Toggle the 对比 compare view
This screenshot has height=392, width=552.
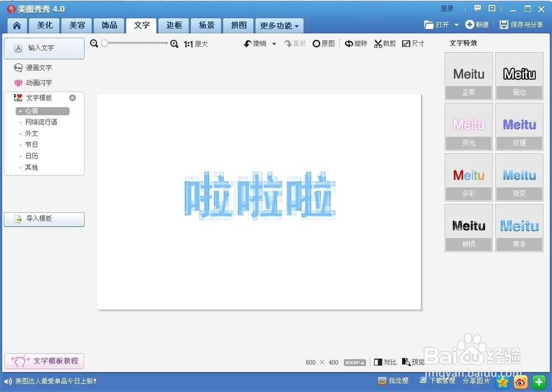385,362
